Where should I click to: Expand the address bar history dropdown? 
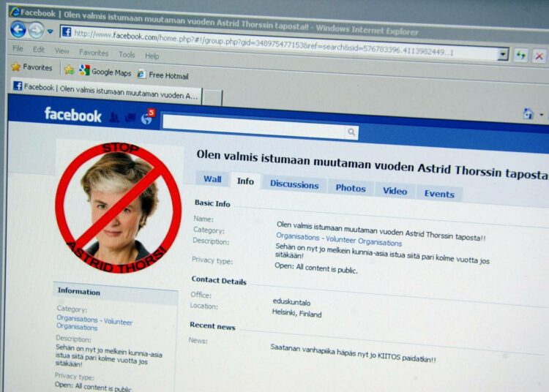pos(503,54)
